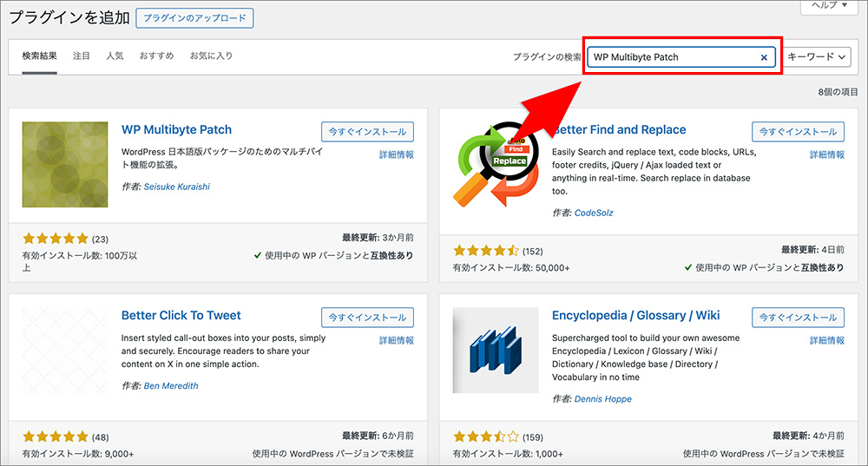The image size is (868, 466).
Task: Open 詳細情報 for Better Click To Tweet
Action: point(397,341)
